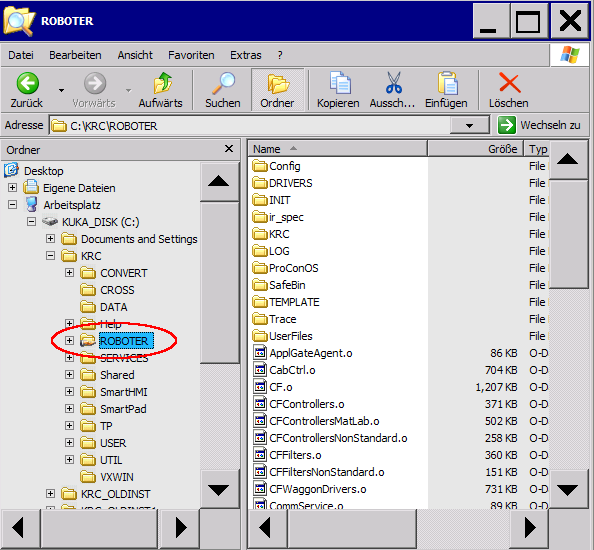The width and height of the screenshot is (594, 550).
Task: Collapse the KUKA_DISK (C:) node
Action: click(31, 222)
